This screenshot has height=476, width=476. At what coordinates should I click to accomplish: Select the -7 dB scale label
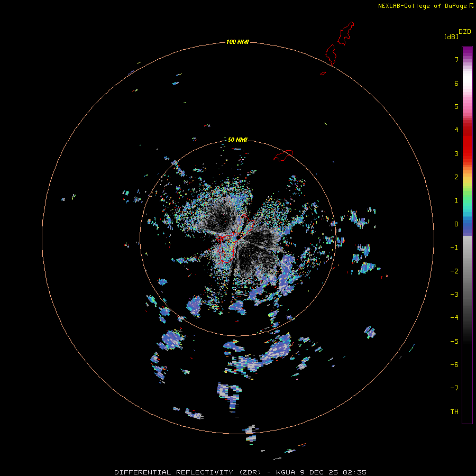coord(454,388)
